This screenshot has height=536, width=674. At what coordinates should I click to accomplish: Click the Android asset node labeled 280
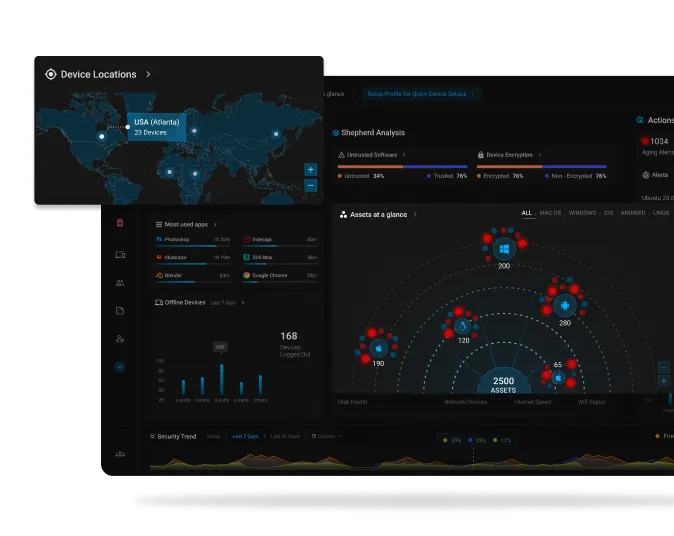(x=565, y=305)
